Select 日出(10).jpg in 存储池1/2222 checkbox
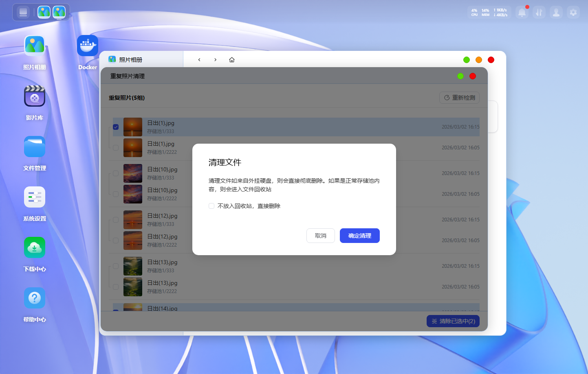This screenshot has width=588, height=374. click(116, 194)
